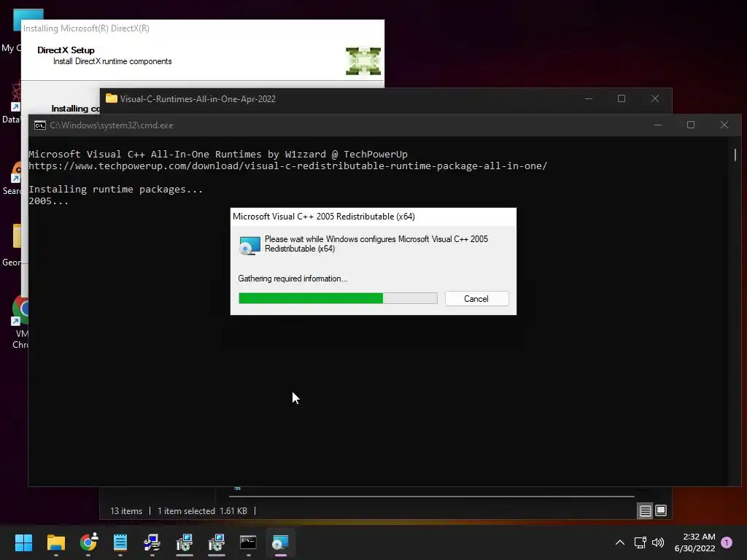Cancel the Visual C++ 2005 Redistributable install
Viewport: 747px width, 560px height.
click(476, 298)
